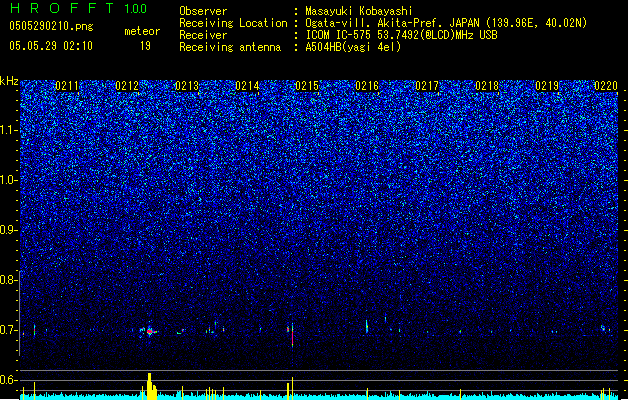Click the 0212 time marker

[x=127, y=86]
